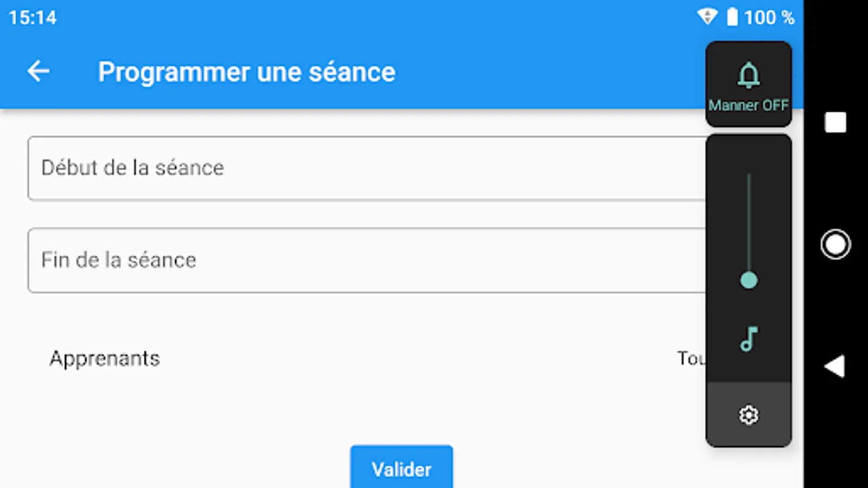Go back using the header arrow
Screen dimensions: 868x488
(x=39, y=71)
